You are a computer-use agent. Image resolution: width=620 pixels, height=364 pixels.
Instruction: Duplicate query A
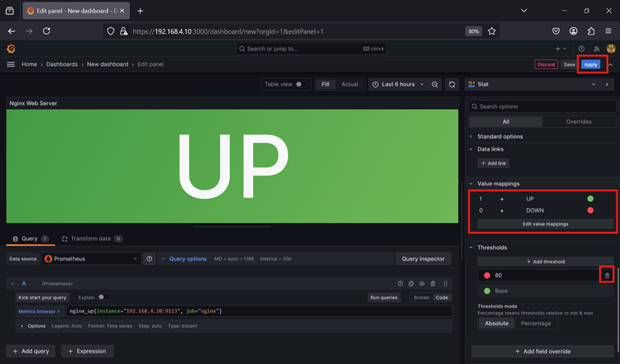(411, 284)
